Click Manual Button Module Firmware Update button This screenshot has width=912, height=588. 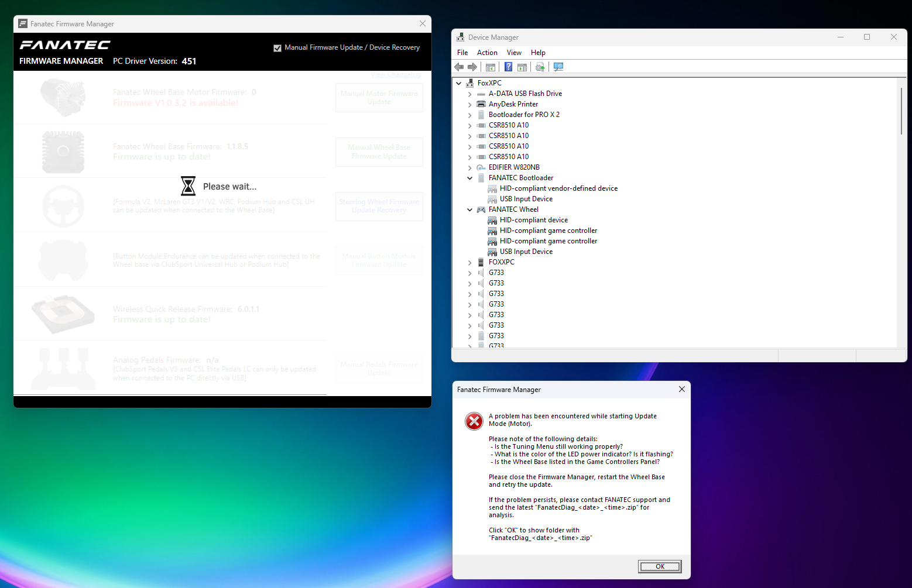(x=379, y=260)
